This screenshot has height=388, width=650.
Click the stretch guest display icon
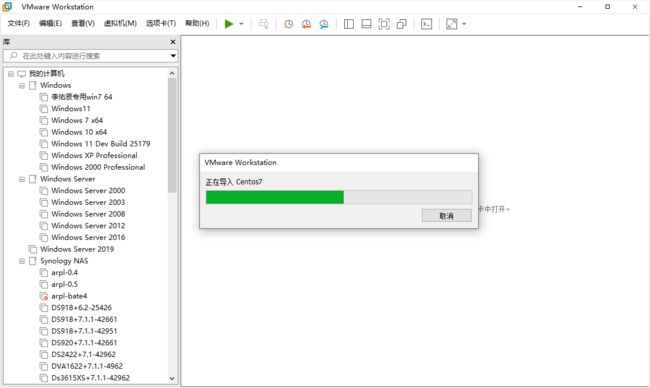pyautogui.click(x=452, y=24)
